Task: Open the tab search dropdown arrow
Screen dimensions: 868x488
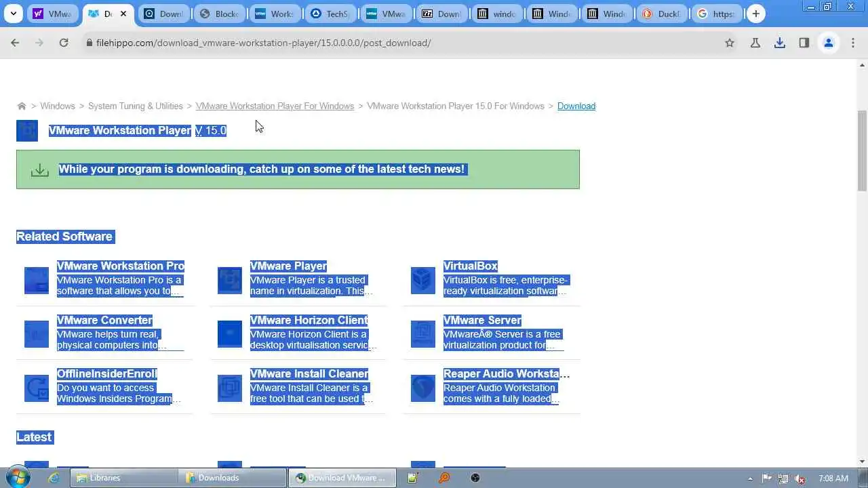Action: (x=14, y=14)
